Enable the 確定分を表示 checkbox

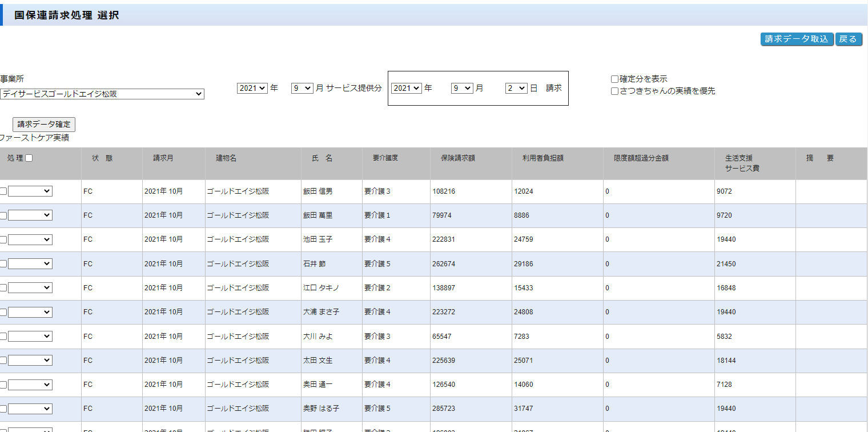(x=614, y=79)
